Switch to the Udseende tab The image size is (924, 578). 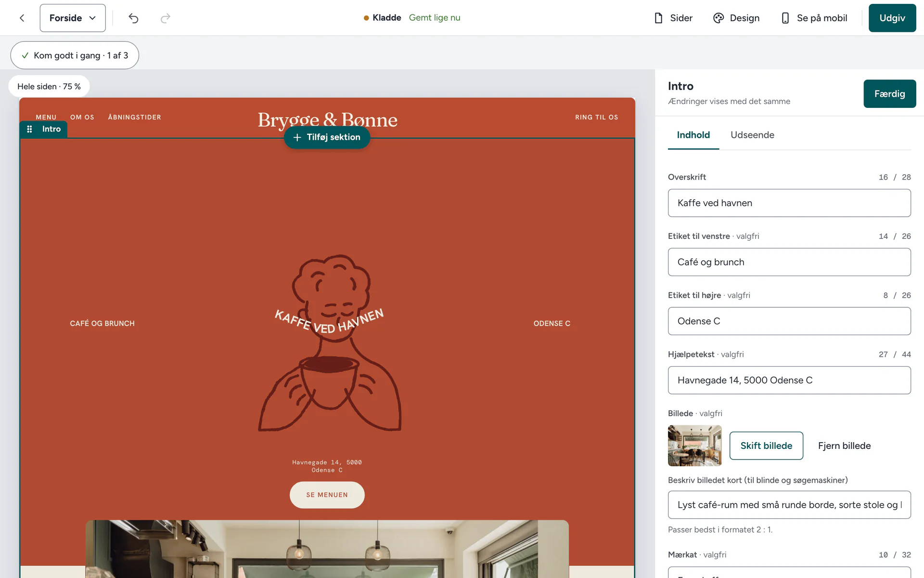coord(752,135)
